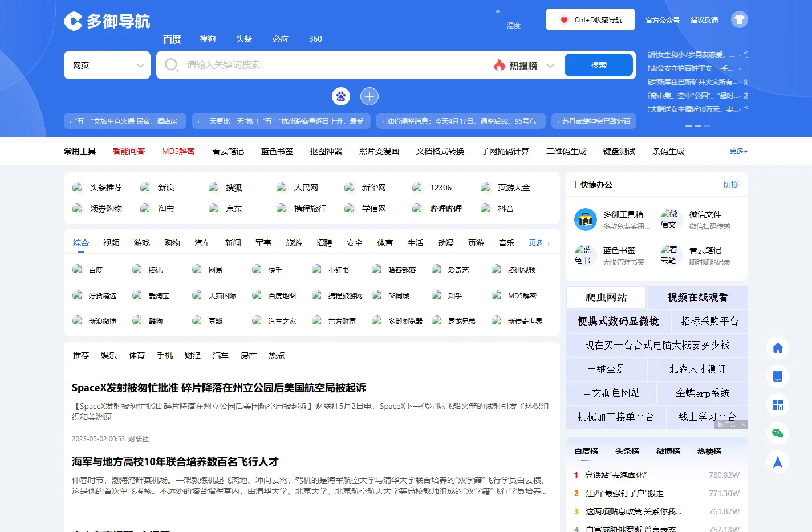812x532 pixels.
Task: Click the search magnifier icon in input box
Action: (171, 65)
